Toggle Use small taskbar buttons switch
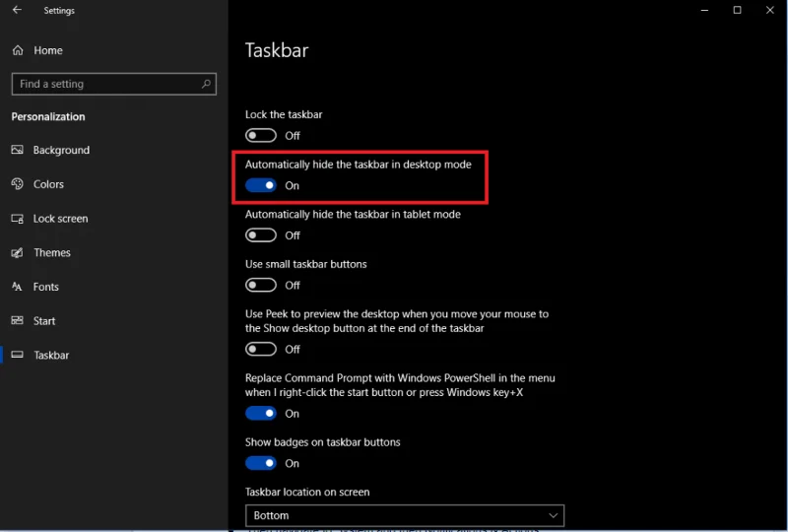Screen dimensions: 788x532 261,285
